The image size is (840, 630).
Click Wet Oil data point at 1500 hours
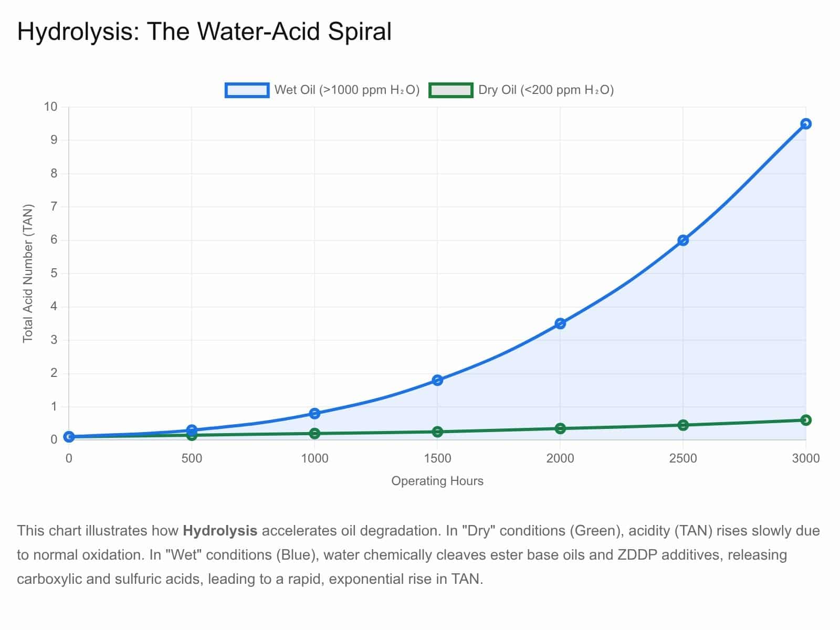coord(437,380)
